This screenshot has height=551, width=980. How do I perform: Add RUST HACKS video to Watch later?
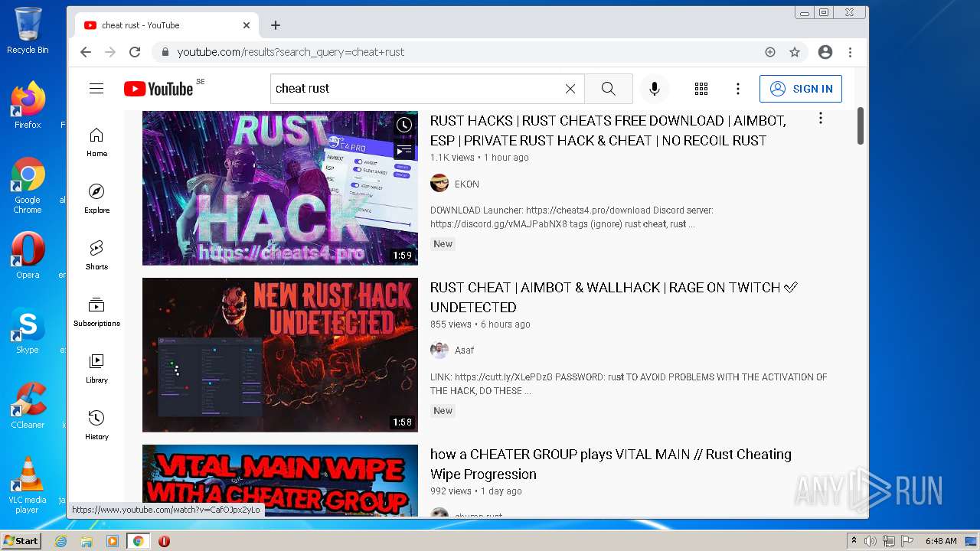click(x=403, y=125)
